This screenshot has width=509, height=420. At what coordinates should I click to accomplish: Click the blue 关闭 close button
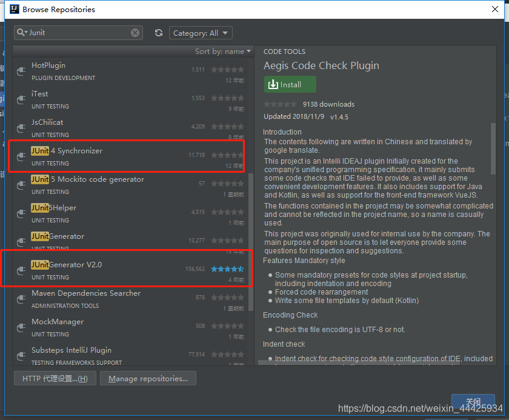(473, 402)
